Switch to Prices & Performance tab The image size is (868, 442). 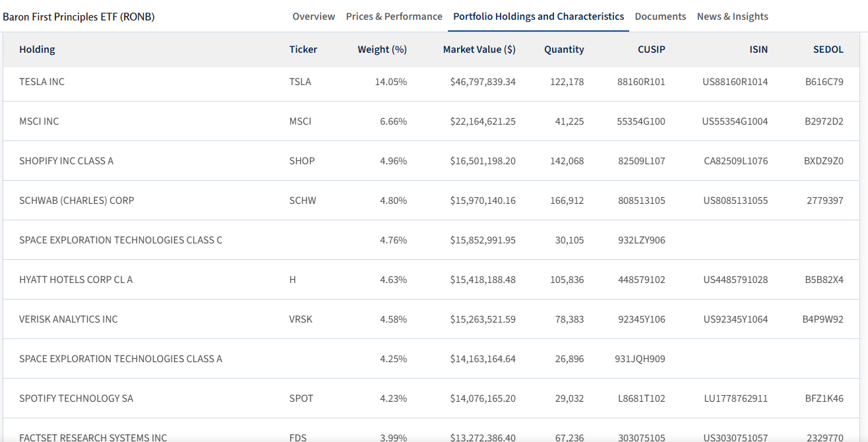point(394,16)
